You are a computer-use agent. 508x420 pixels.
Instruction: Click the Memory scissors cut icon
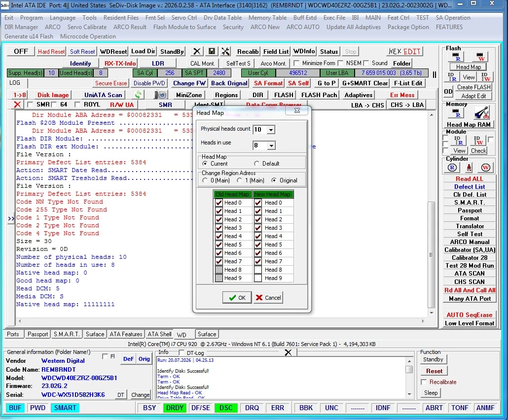coord(481,113)
